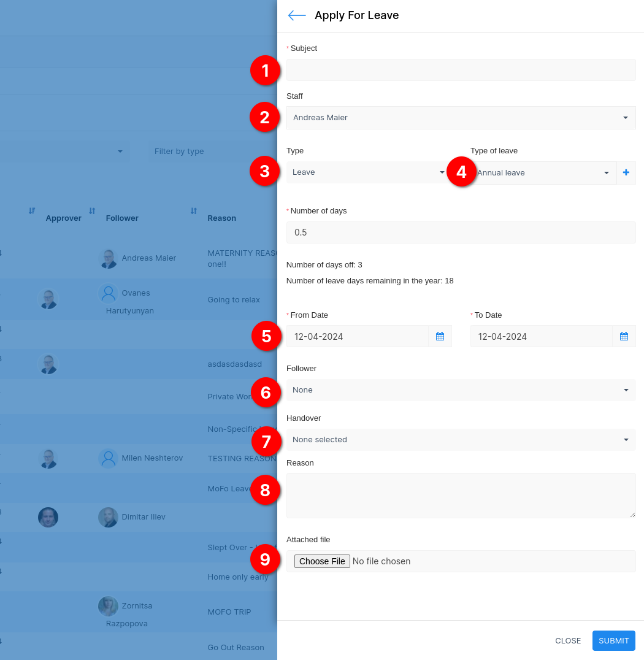Sort by the Approver column arrows
The height and width of the screenshot is (660, 644).
(32, 211)
